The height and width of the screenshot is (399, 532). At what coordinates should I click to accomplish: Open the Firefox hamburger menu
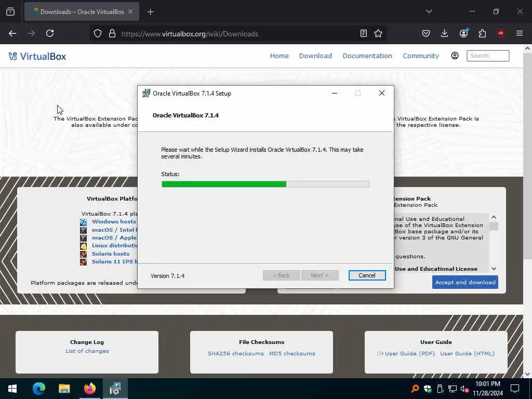(519, 33)
